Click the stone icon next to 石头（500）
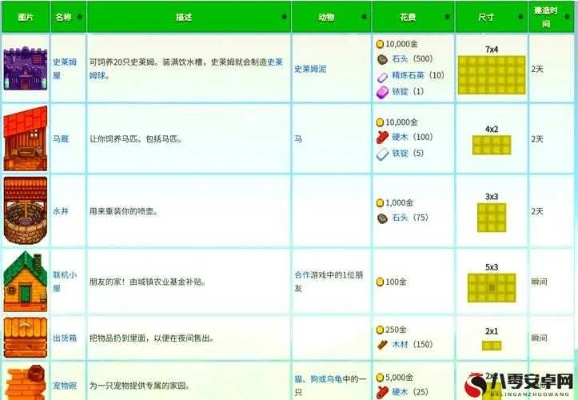 click(383, 59)
